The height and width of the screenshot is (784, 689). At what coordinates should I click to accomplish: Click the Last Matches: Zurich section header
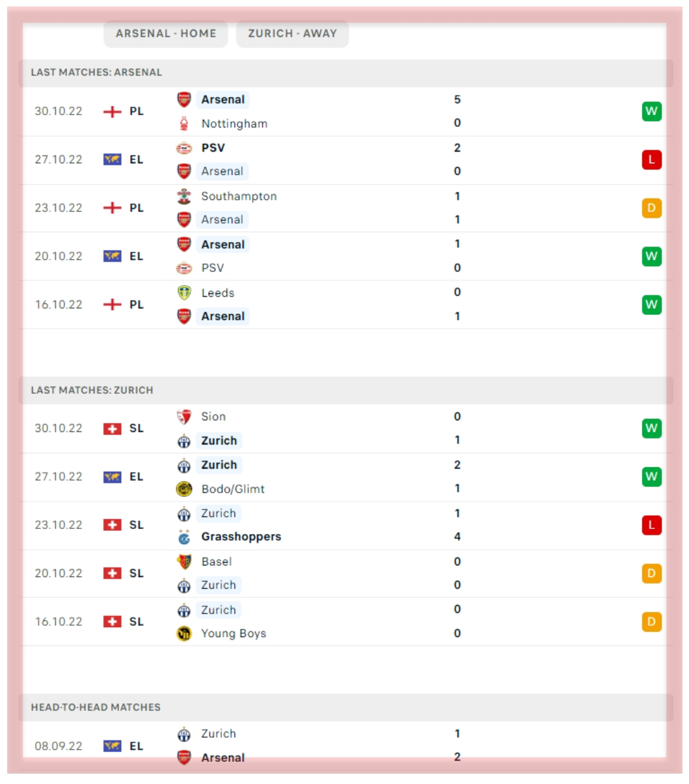pyautogui.click(x=92, y=390)
